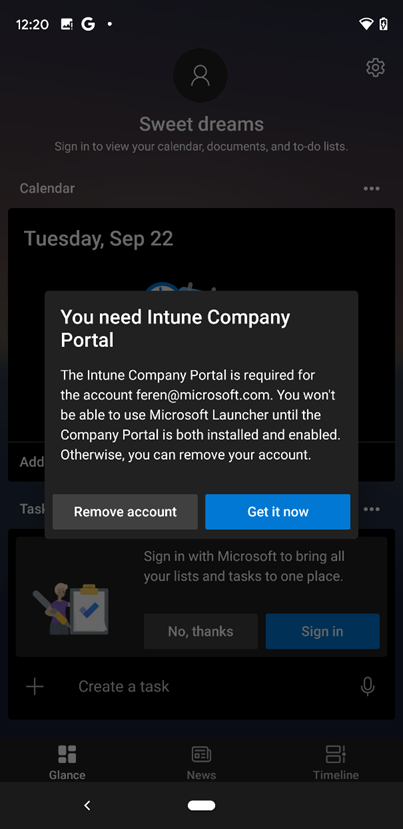Viewport: 403px width, 829px height.
Task: Switch to the Glance tab
Action: click(x=67, y=762)
